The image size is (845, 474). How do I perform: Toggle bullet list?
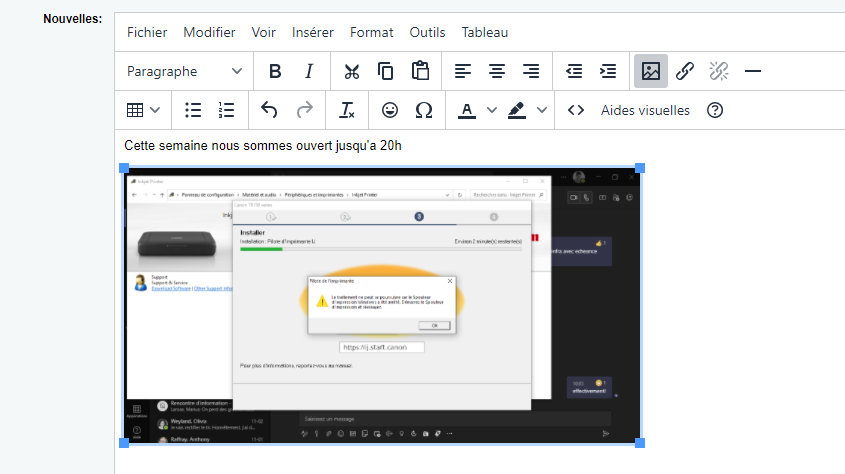[193, 110]
